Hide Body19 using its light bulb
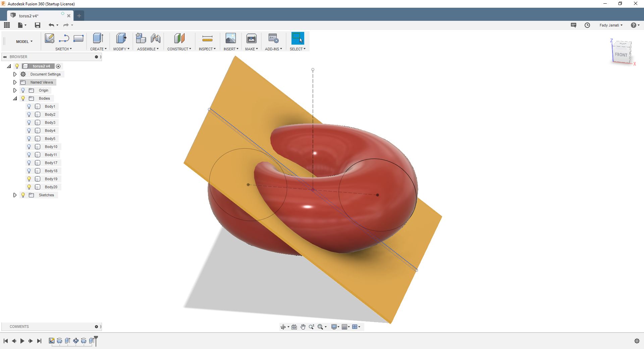This screenshot has width=644, height=349. coord(29,179)
